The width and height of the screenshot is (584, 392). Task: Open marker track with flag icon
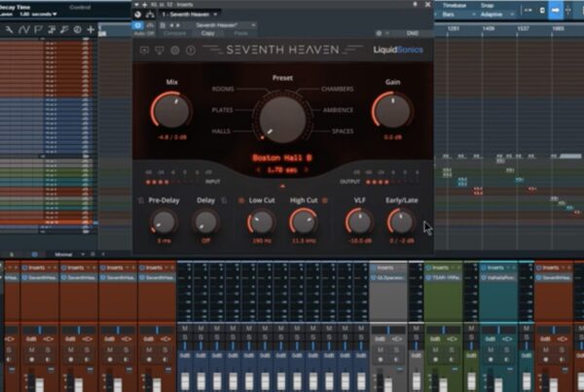tap(38, 29)
